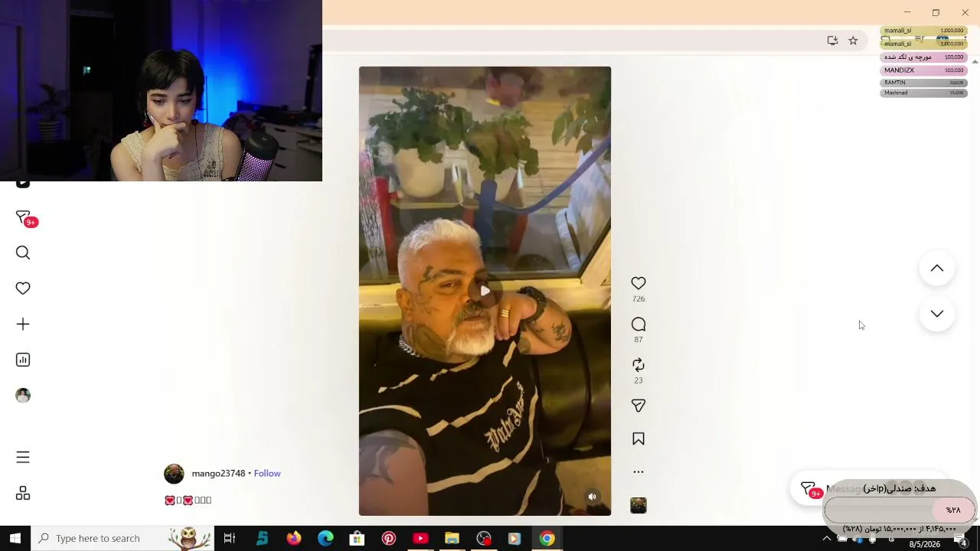Repost the reel
This screenshot has height=551, width=980.
pos(639,365)
